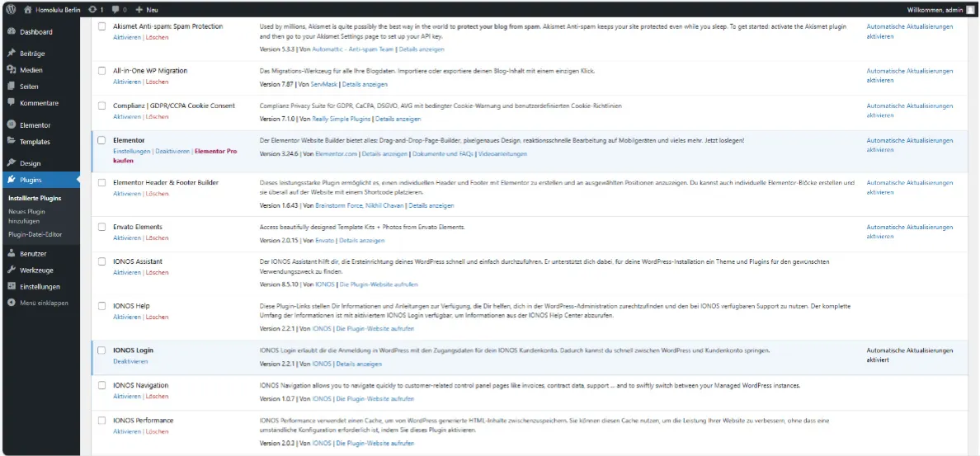Click the Medien media icon
980x456 pixels.
(12, 70)
